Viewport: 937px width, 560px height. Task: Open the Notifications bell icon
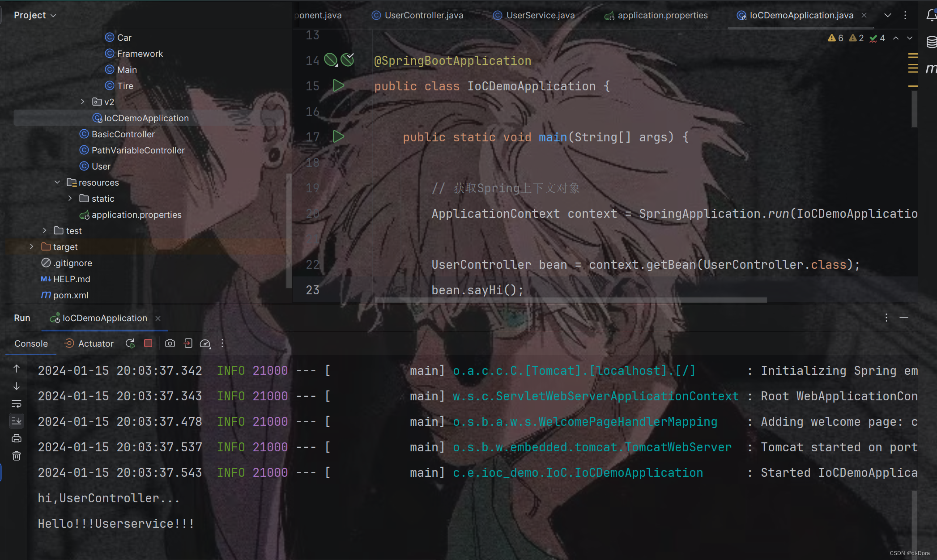pos(931,15)
